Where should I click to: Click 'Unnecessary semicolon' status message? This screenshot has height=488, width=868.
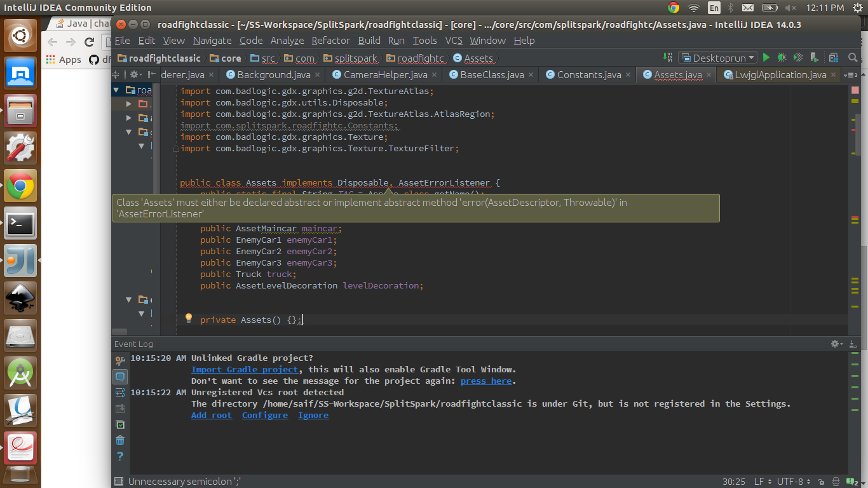(184, 482)
